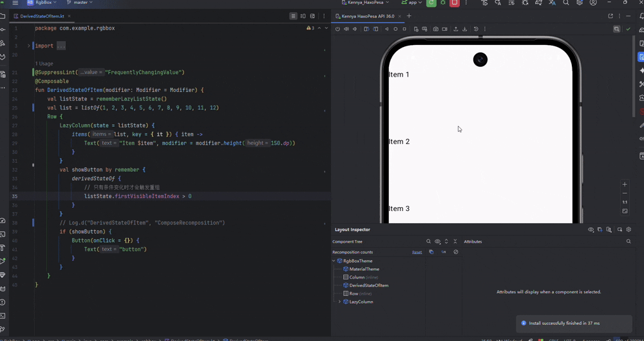Click the '1 Usage' inlay hint
The width and height of the screenshot is (644, 341).
[44, 64]
